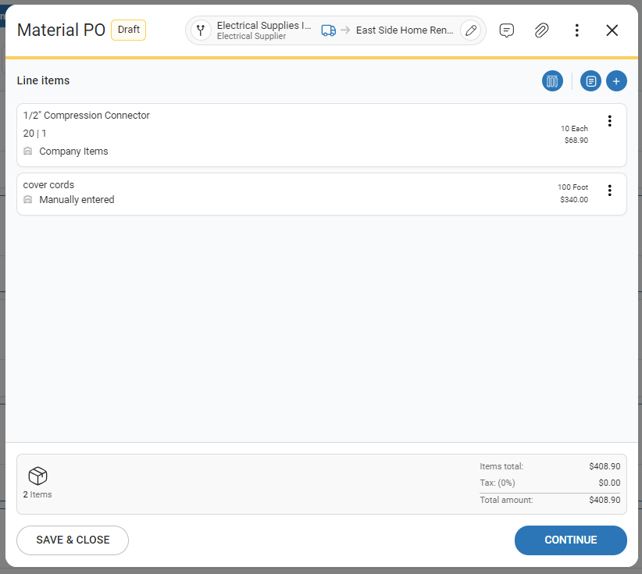Image resolution: width=642 pixels, height=574 pixels.
Task: Click the Draft status badge
Action: click(x=129, y=30)
